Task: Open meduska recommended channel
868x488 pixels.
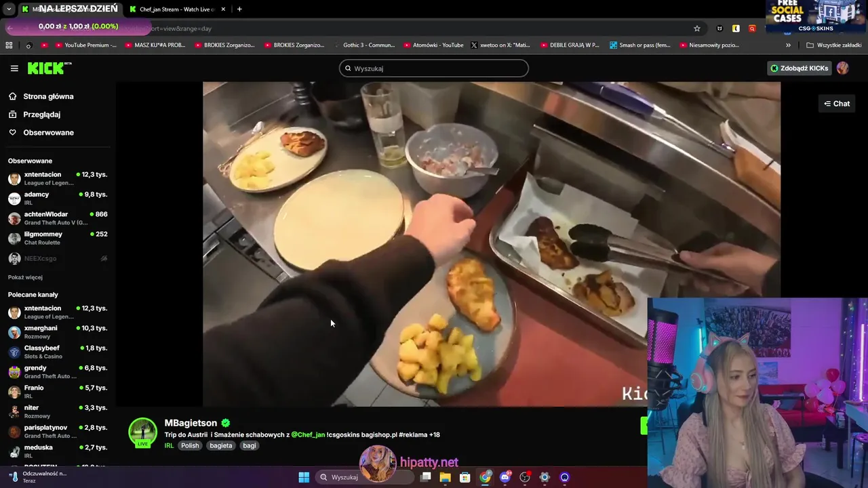Action: [x=58, y=451]
